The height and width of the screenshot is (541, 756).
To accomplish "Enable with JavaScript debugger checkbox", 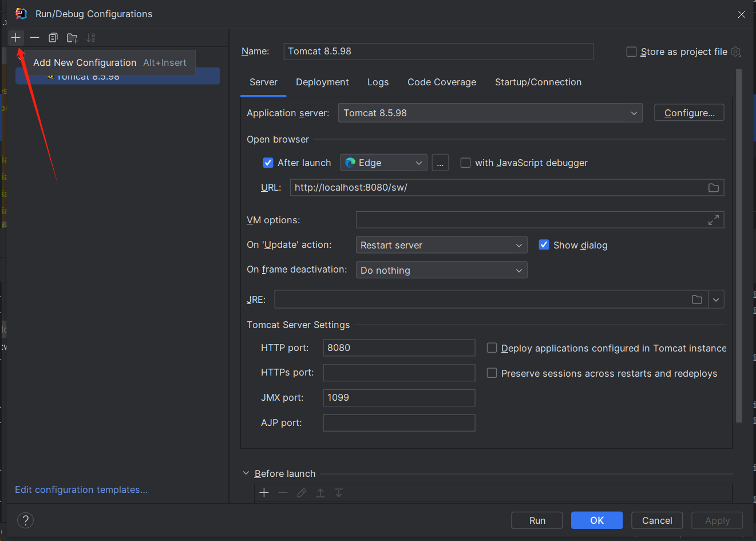I will point(465,163).
